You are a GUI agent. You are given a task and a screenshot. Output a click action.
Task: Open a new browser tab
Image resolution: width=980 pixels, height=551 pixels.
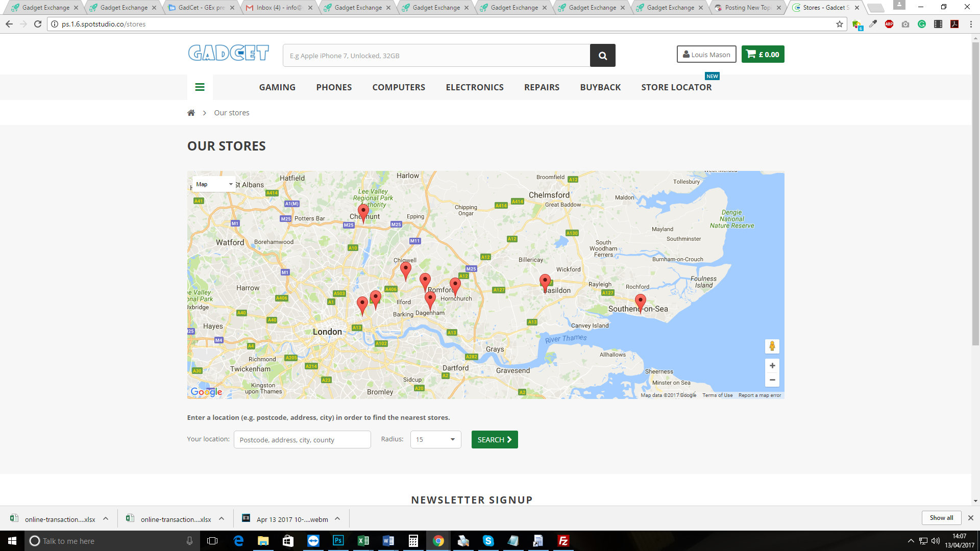876,8
